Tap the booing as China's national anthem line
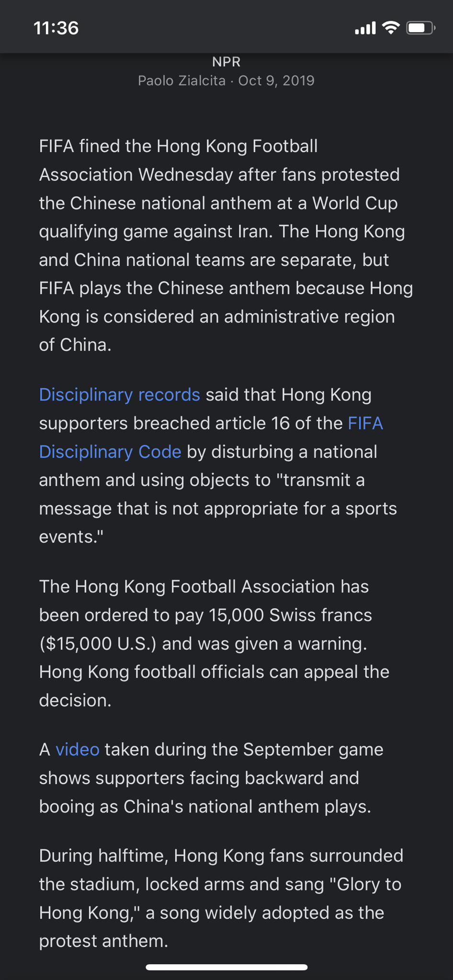This screenshot has height=980, width=453. click(205, 806)
